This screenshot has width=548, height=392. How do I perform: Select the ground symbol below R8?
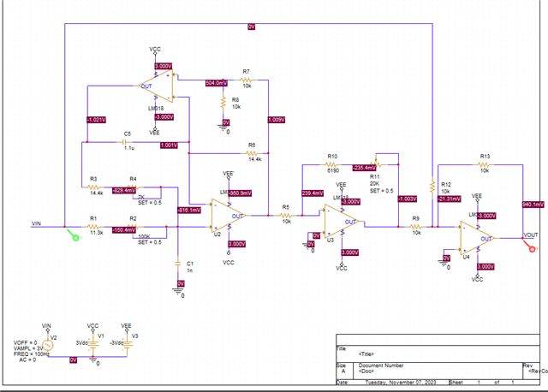click(223, 128)
